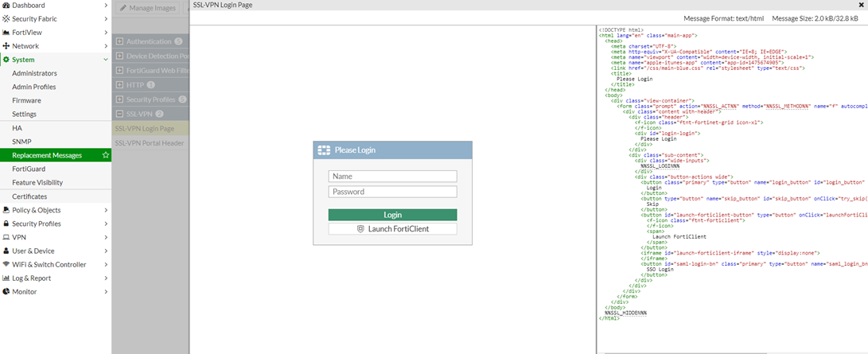Expand the Authentication group plus icon
This screenshot has width=868, height=354.
pos(119,41)
